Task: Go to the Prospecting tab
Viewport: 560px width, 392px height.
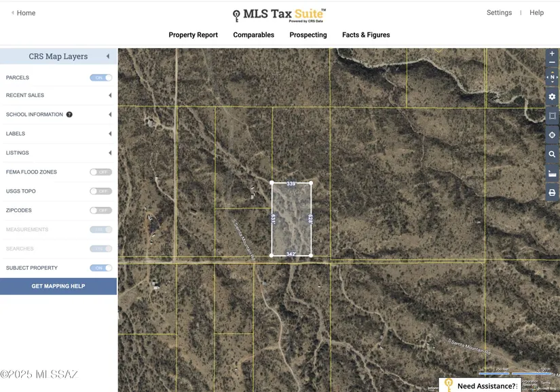Action: (x=307, y=35)
